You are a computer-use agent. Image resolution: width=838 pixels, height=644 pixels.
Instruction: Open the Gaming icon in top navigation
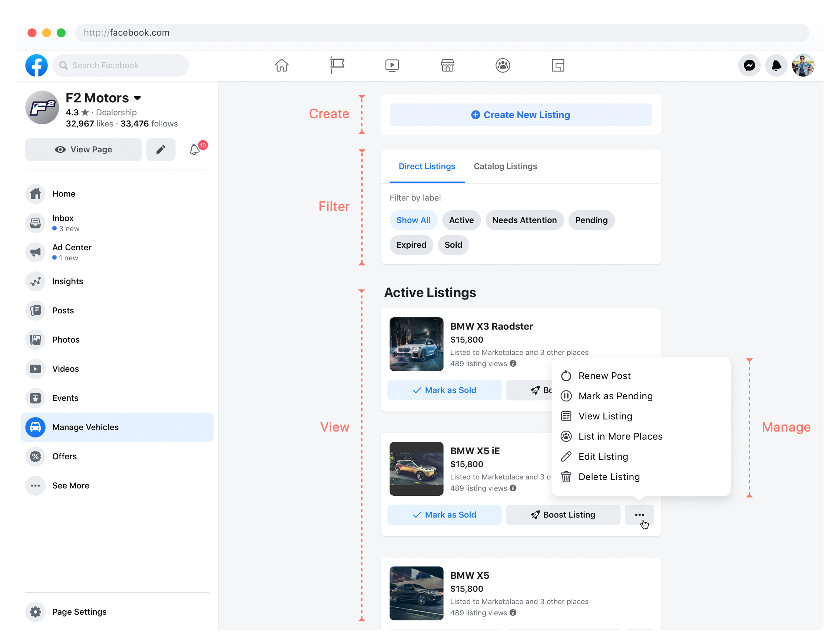[557, 65]
